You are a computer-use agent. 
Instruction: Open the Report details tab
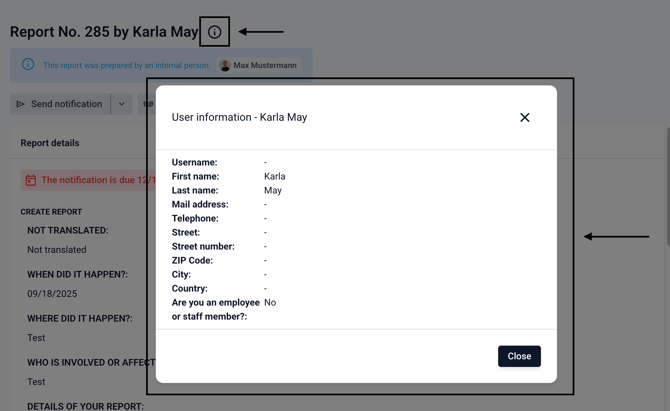[50, 143]
